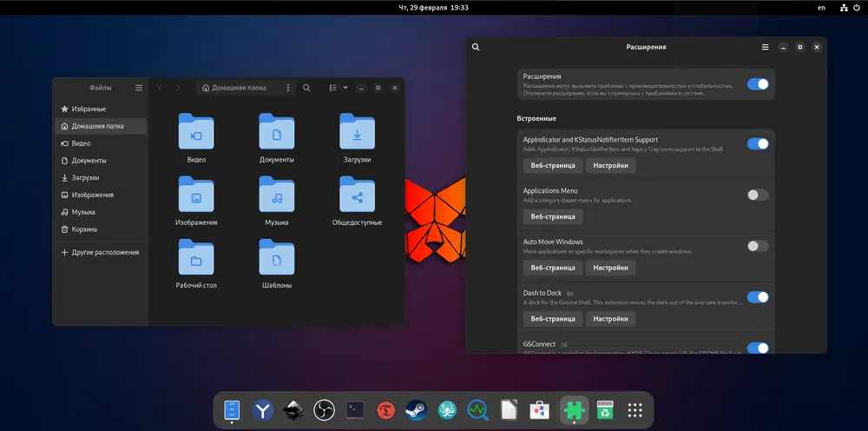Open folder options menu beside Домашняя папка
The image size is (868, 431).
[x=288, y=88]
